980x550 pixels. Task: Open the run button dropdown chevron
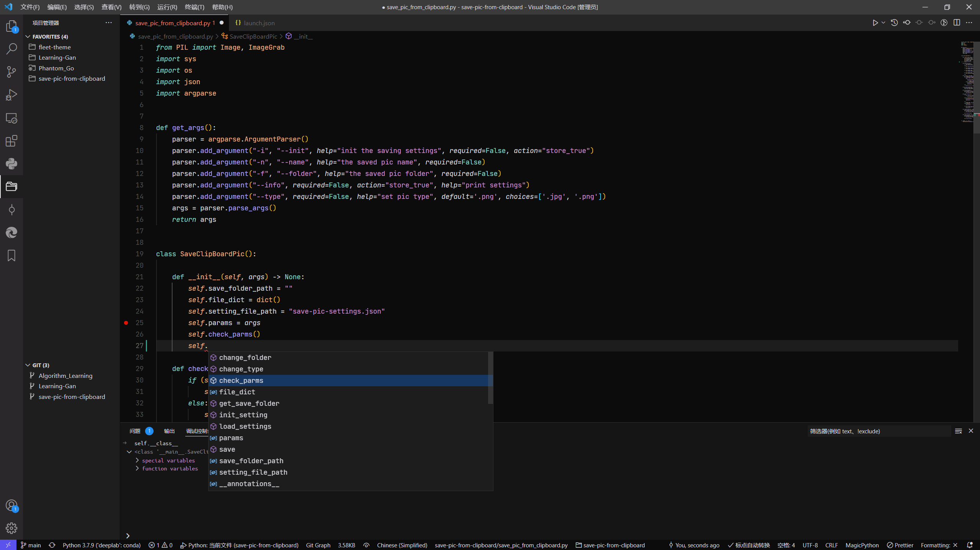point(883,23)
